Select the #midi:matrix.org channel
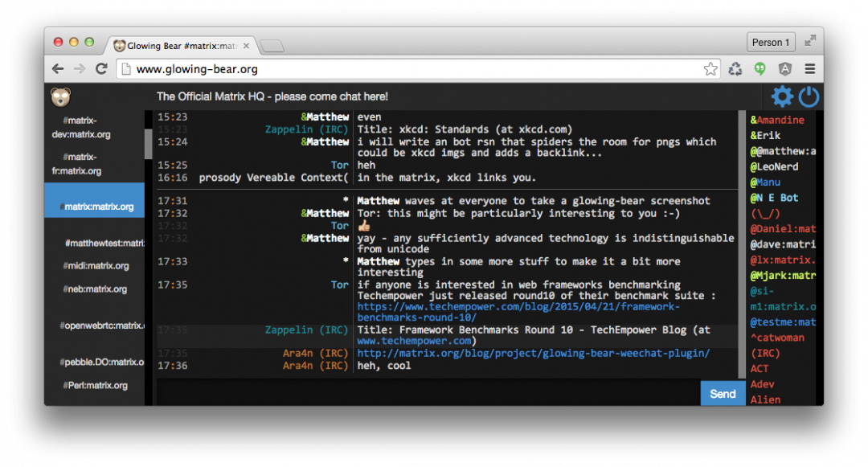This screenshot has width=868, height=467. pyautogui.click(x=96, y=266)
